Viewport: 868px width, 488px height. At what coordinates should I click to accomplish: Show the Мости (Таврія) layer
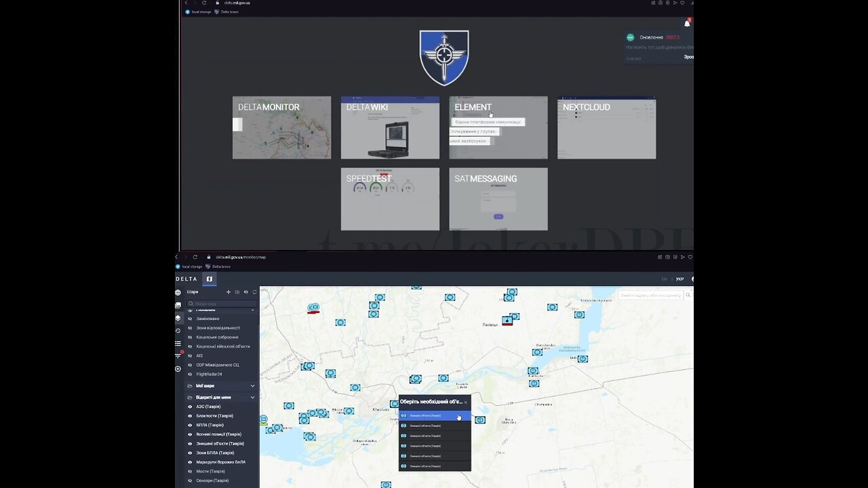point(191,471)
